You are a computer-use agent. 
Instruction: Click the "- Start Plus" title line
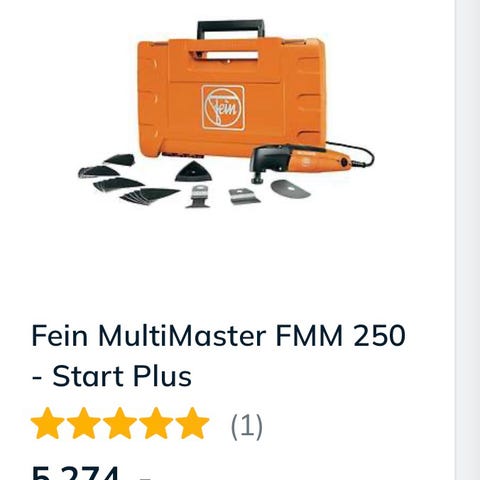pos(111,376)
